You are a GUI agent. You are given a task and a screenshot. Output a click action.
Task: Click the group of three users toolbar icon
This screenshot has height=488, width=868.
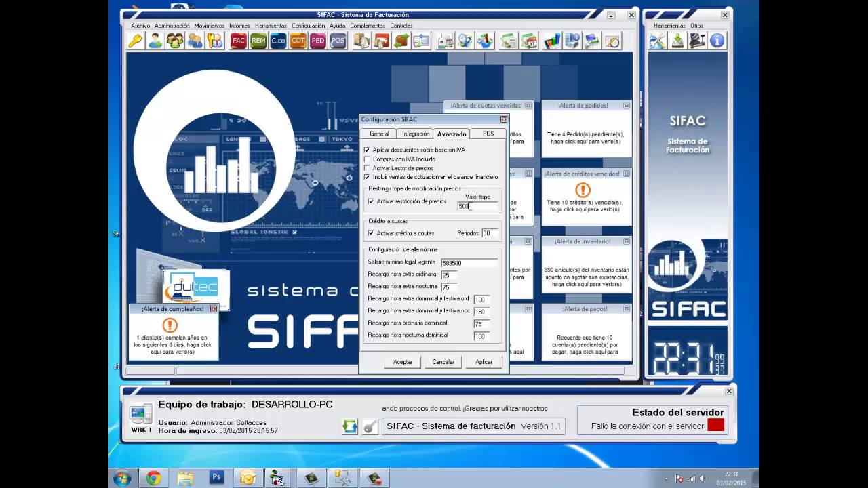[x=175, y=41]
